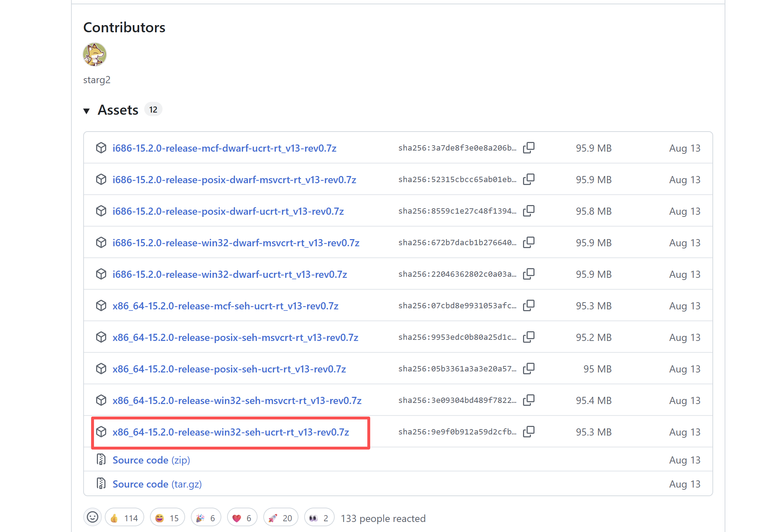
Task: Download x86_64-15.2.0-release-win32-seh-ucrt-rt_v13-rev0.7z
Action: pyautogui.click(x=231, y=432)
